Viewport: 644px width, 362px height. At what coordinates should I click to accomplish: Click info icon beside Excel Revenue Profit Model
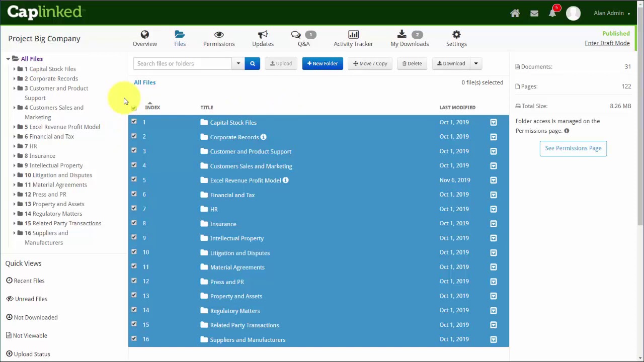[285, 180]
